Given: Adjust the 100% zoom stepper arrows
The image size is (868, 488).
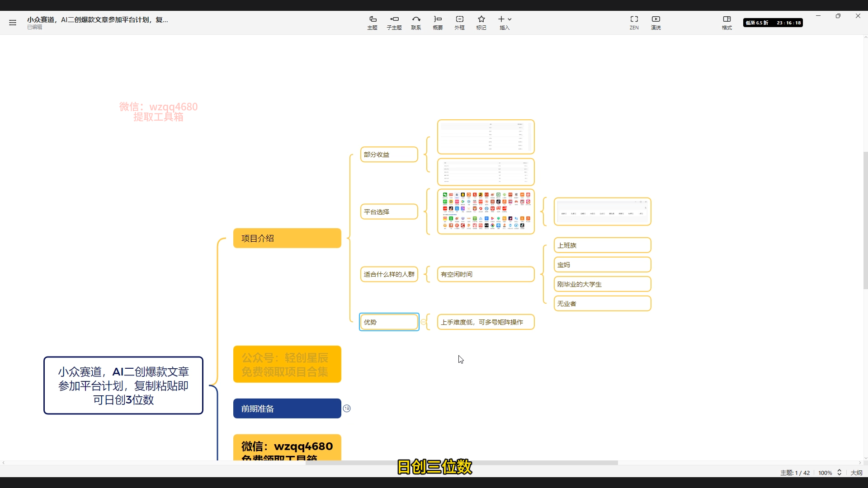Looking at the screenshot, I should [x=839, y=472].
